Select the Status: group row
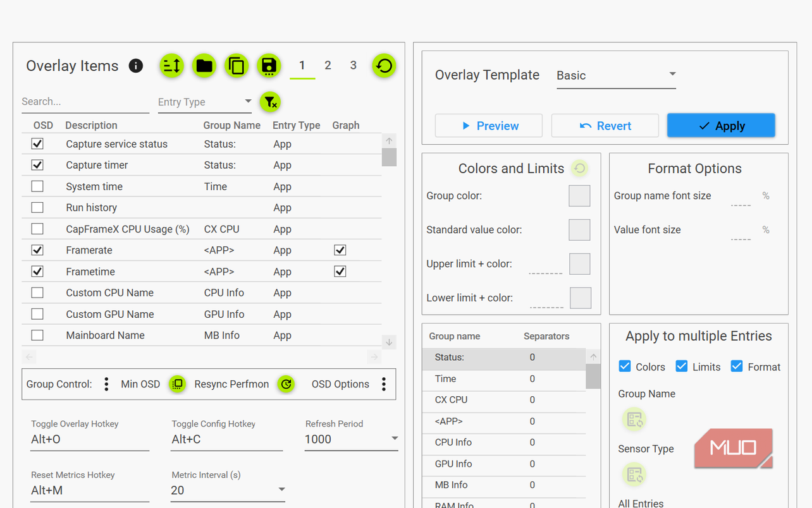The image size is (812, 508). pyautogui.click(x=504, y=358)
